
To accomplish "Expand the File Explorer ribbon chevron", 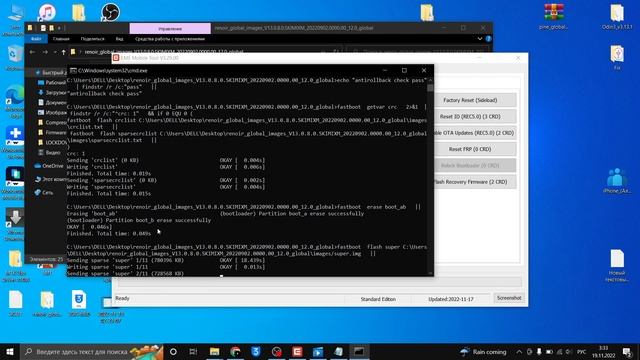I will [480, 39].
